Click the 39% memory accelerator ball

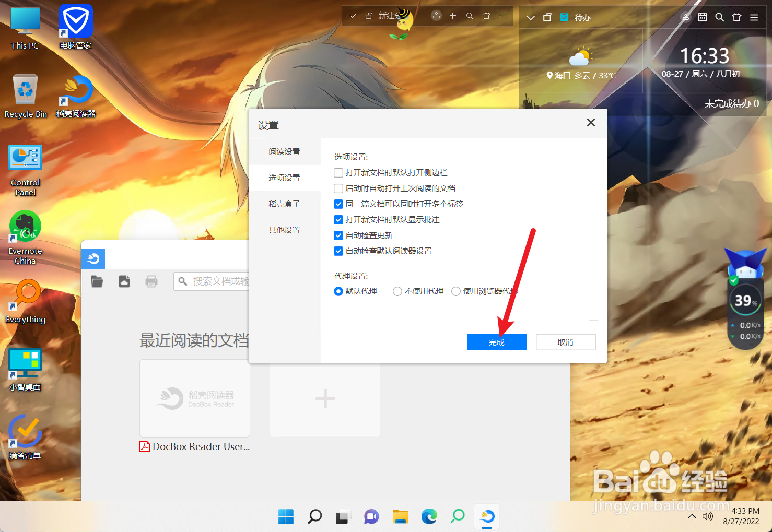click(746, 301)
